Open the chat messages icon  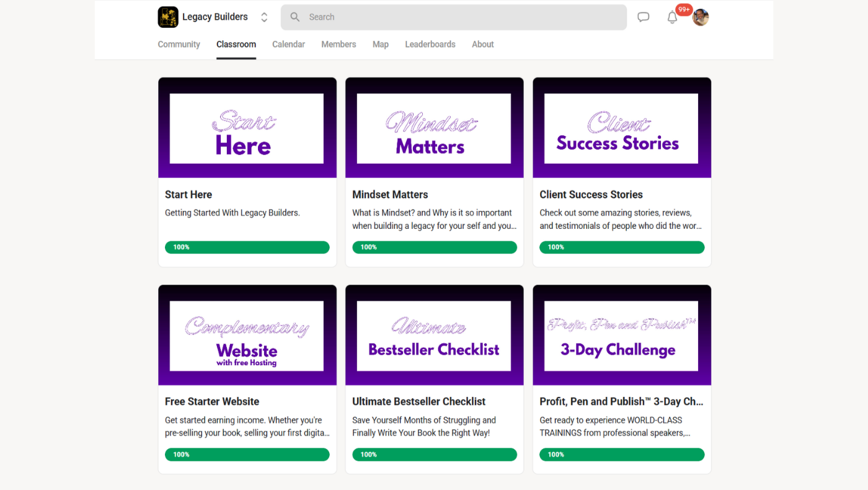[x=644, y=17]
